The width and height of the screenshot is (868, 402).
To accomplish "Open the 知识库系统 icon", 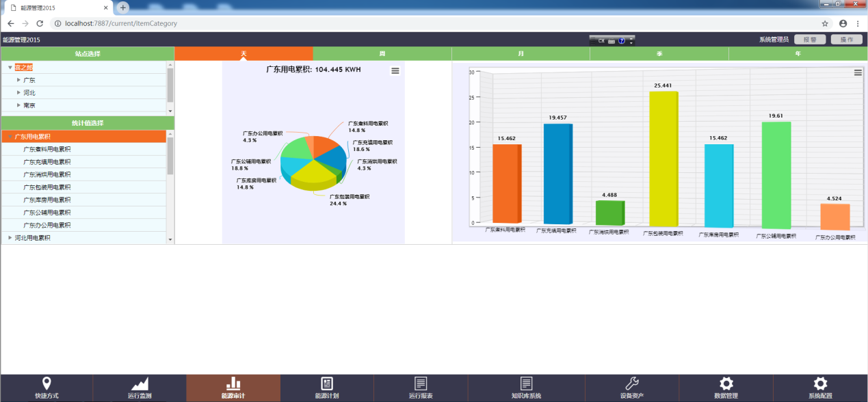I will click(526, 384).
